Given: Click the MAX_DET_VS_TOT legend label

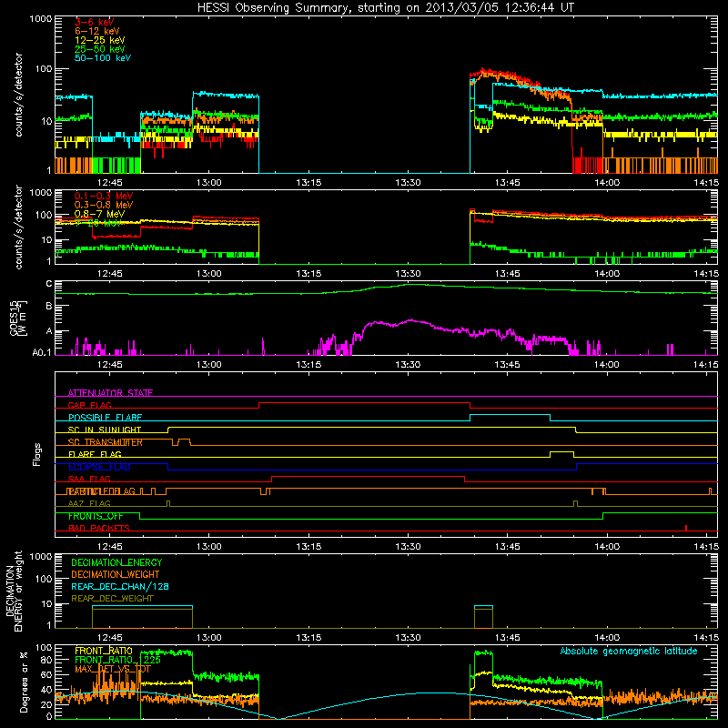Looking at the screenshot, I should coord(113,669).
